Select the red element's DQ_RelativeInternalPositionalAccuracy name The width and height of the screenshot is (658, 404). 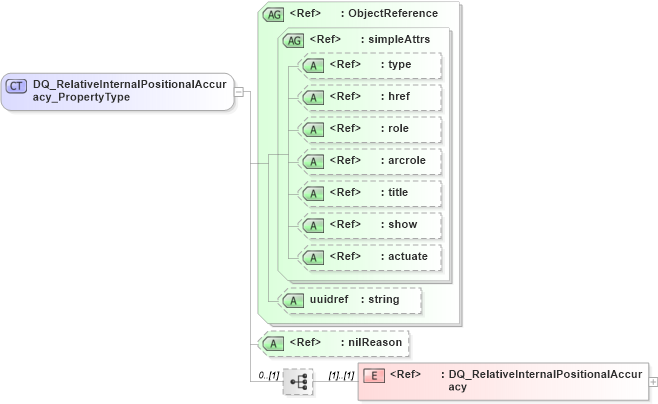pos(545,381)
